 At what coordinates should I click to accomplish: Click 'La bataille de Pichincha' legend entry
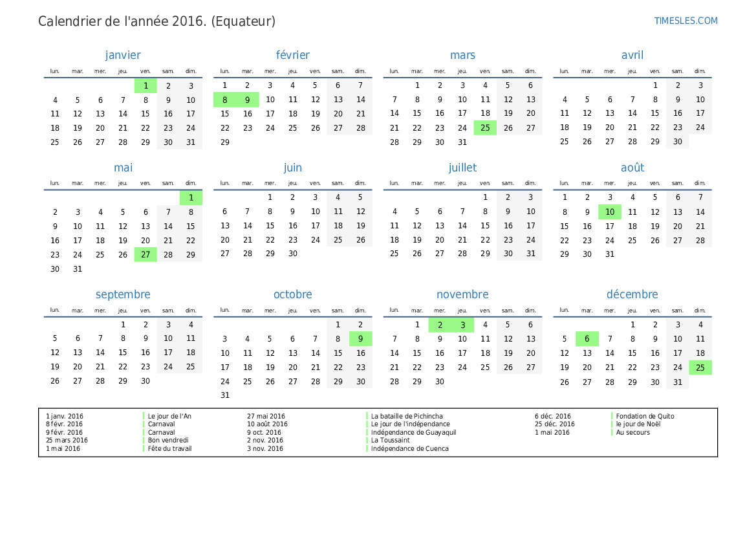coord(406,416)
